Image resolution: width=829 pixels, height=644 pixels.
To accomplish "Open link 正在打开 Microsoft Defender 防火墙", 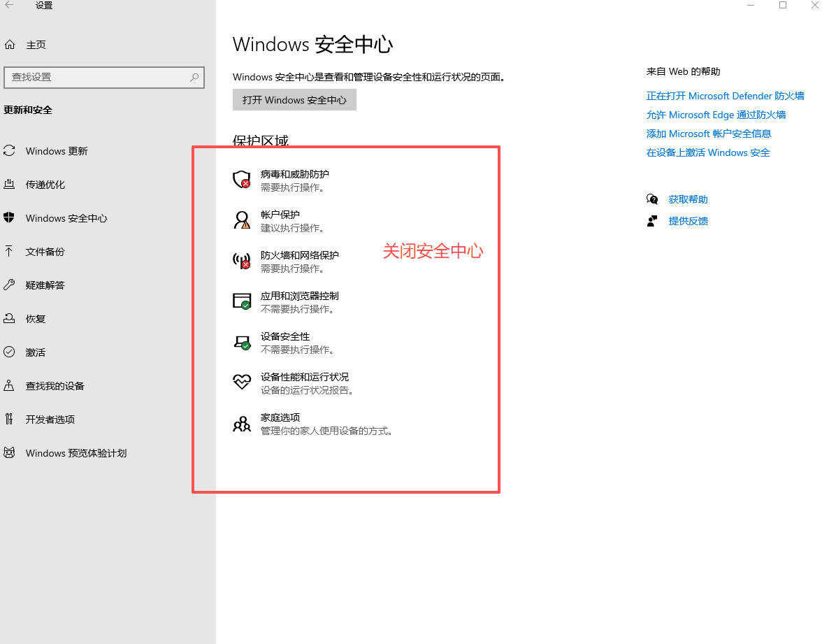I will tap(725, 96).
